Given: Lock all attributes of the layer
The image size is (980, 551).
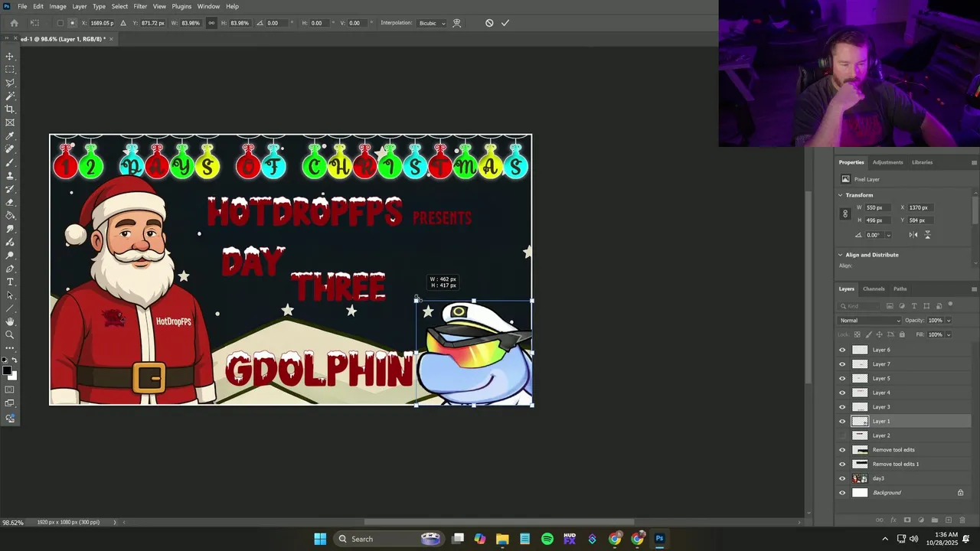Looking at the screenshot, I should [902, 334].
